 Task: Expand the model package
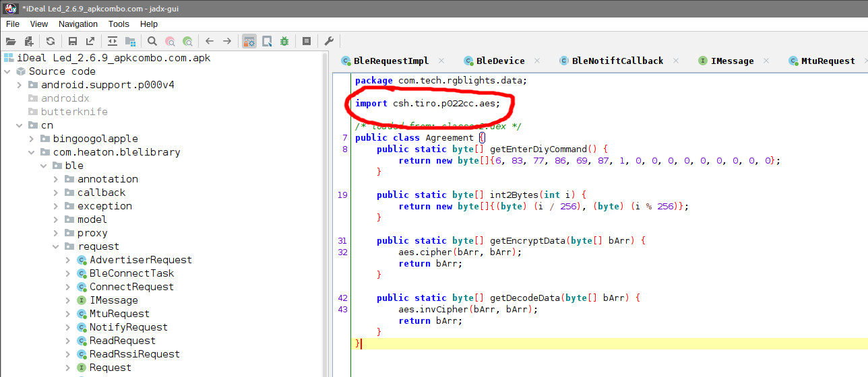pyautogui.click(x=56, y=219)
